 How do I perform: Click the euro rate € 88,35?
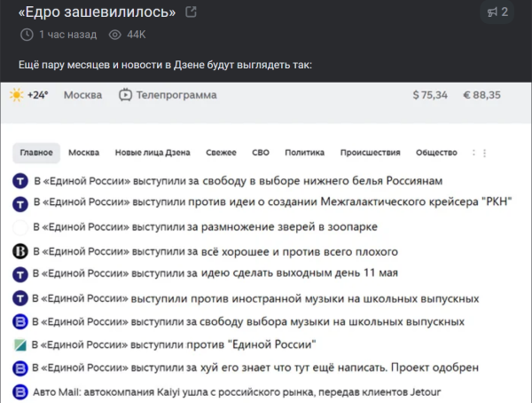point(481,95)
